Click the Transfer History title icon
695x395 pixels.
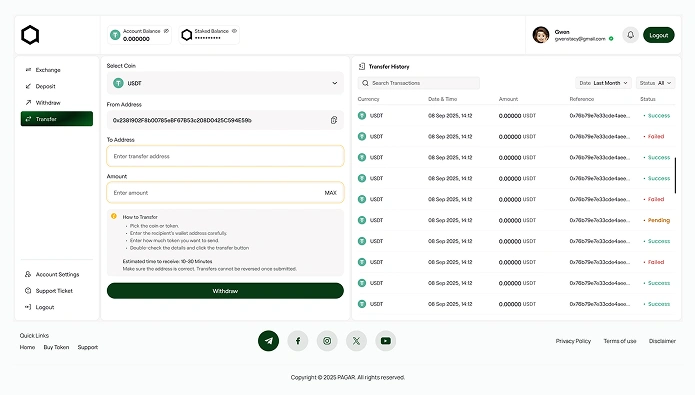point(362,66)
